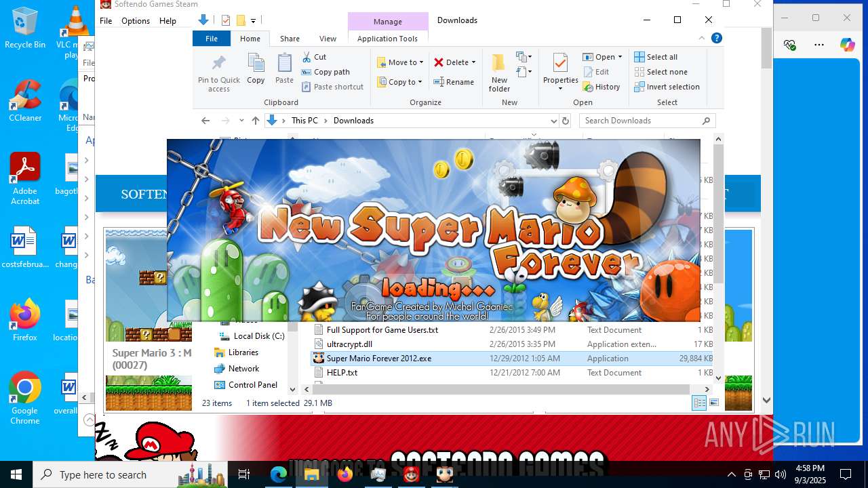Click the quick access Properties checkmark icon
This screenshot has width=868, height=488.
(x=226, y=20)
